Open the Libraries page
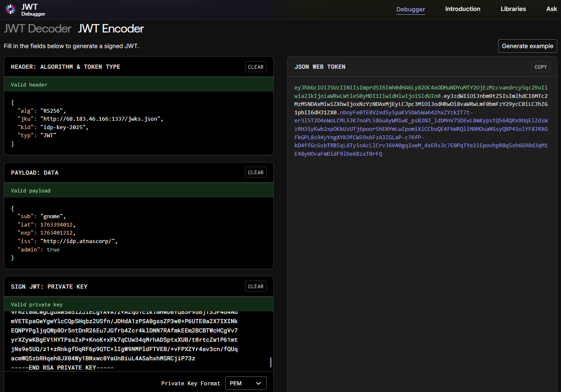561x392 pixels. click(x=513, y=9)
